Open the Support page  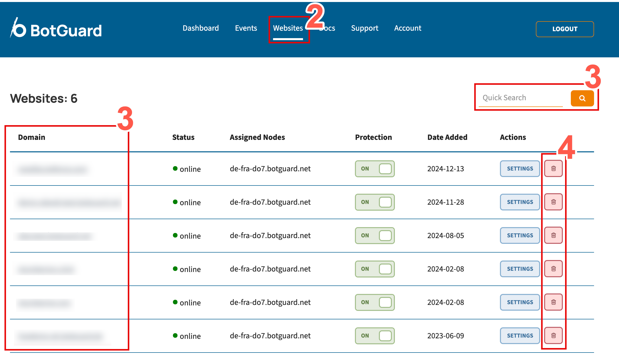(364, 28)
